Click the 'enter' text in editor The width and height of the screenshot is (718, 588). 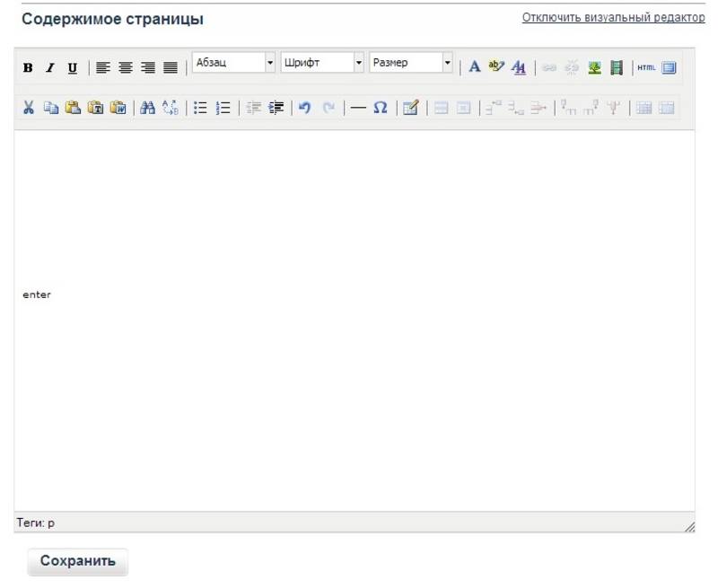(x=37, y=294)
